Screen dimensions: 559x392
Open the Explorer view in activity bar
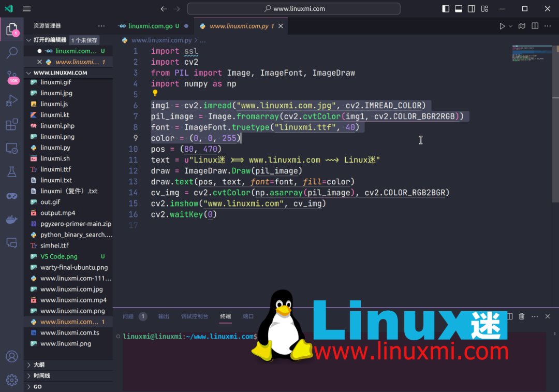12,30
